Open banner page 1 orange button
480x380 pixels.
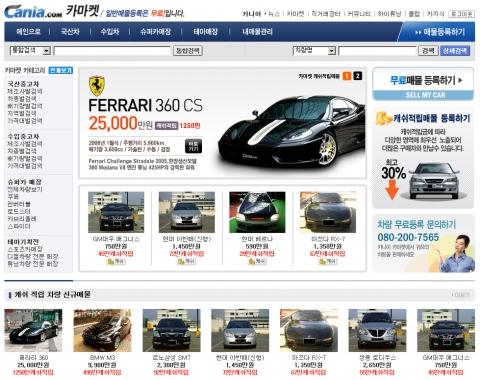pos(347,76)
